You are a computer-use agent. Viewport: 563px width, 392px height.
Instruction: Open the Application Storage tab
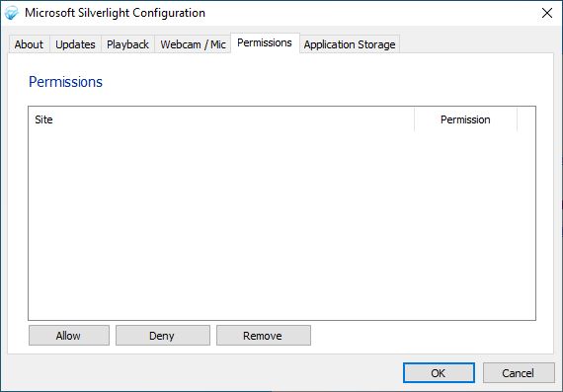350,44
